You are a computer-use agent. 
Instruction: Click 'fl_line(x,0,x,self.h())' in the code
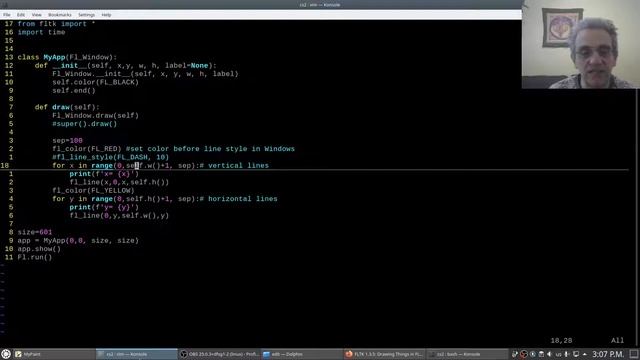[x=119, y=182]
